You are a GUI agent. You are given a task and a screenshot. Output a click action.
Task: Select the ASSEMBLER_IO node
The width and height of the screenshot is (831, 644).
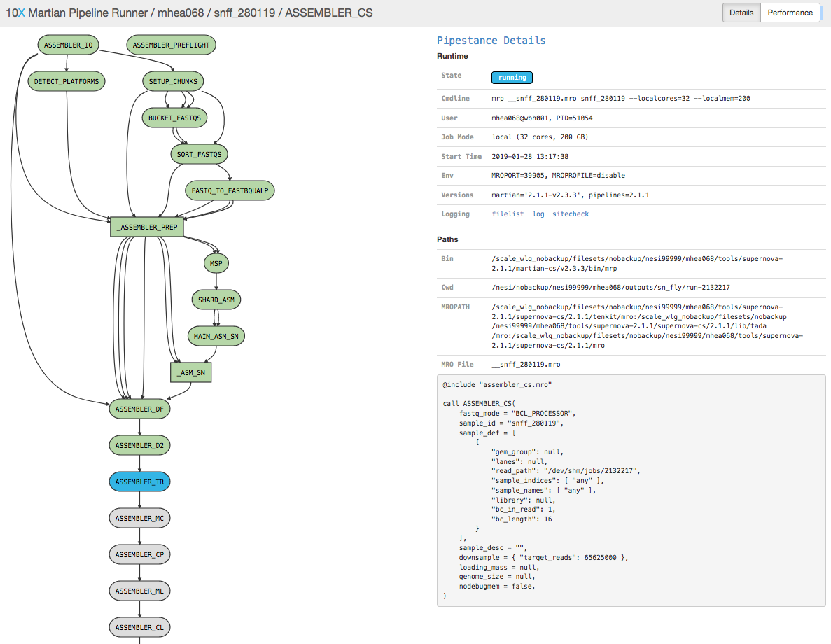pos(68,45)
